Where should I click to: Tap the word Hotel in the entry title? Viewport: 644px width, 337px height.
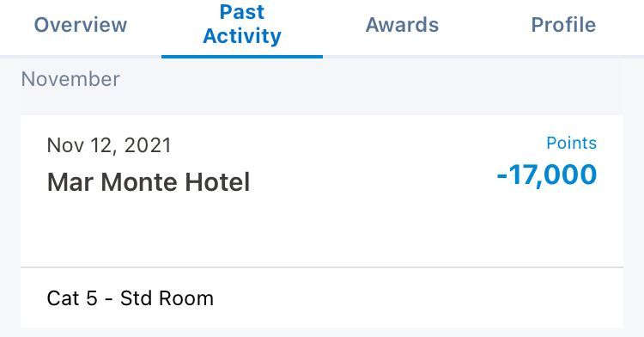217,182
